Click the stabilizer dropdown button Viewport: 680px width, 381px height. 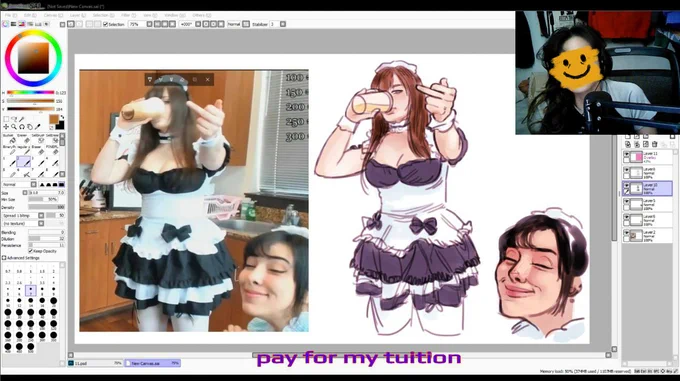pos(283,24)
